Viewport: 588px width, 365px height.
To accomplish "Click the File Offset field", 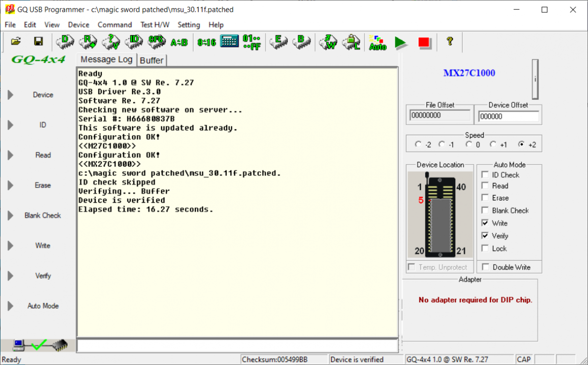I will tap(440, 115).
